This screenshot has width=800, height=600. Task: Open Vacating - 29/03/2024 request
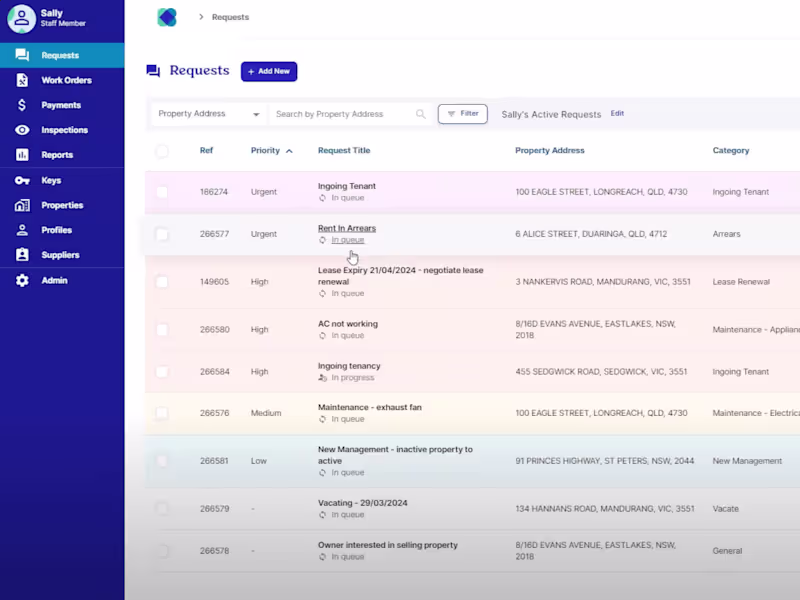click(x=362, y=503)
